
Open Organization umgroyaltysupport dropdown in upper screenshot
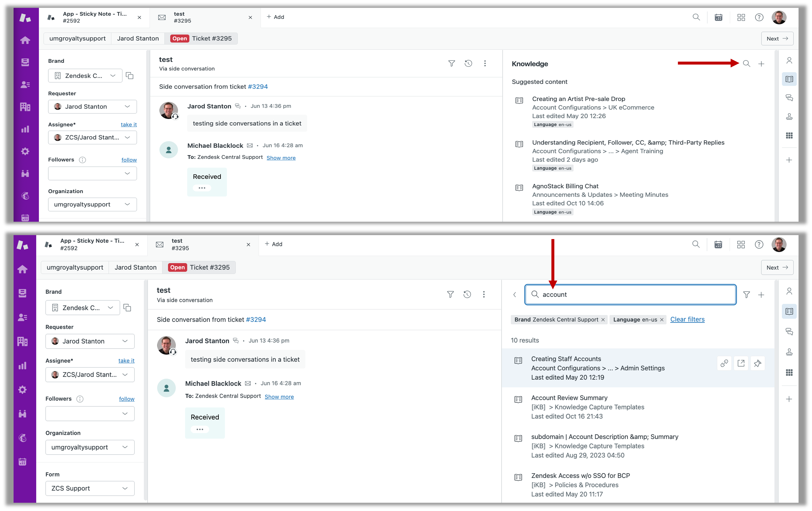tap(92, 204)
